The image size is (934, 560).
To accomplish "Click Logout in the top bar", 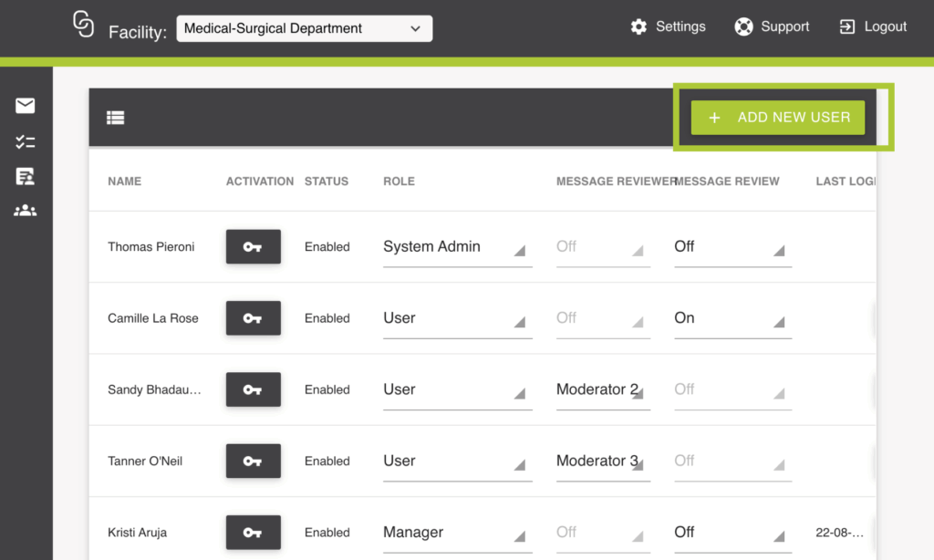I will pyautogui.click(x=873, y=26).
